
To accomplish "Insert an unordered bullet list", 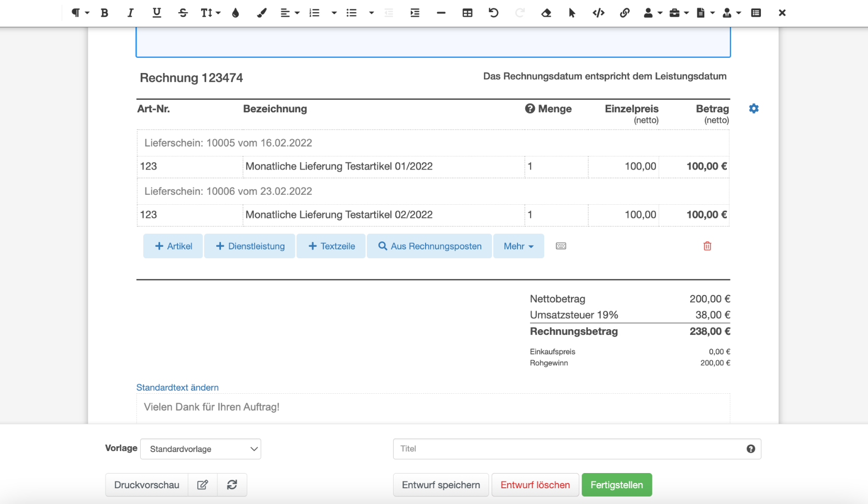I will 352,13.
